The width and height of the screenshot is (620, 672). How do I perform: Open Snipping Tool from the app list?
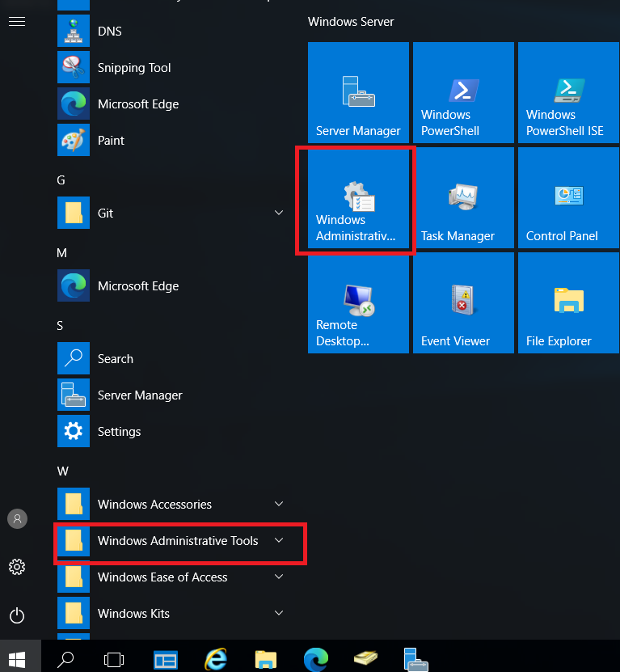pyautogui.click(x=134, y=68)
